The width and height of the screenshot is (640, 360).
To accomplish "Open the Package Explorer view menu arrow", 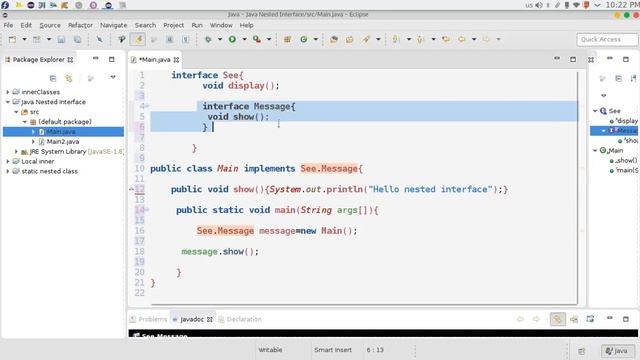I will coord(113,77).
